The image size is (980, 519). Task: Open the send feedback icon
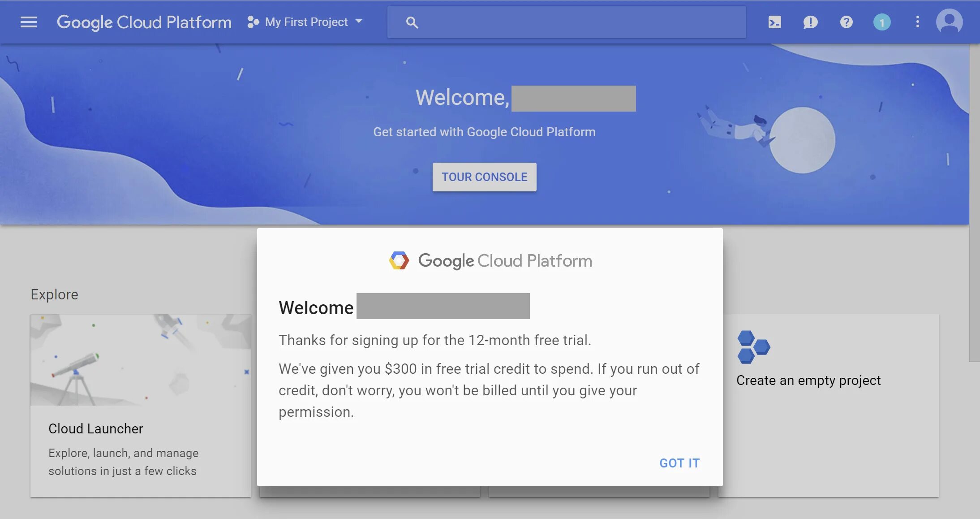(x=810, y=22)
